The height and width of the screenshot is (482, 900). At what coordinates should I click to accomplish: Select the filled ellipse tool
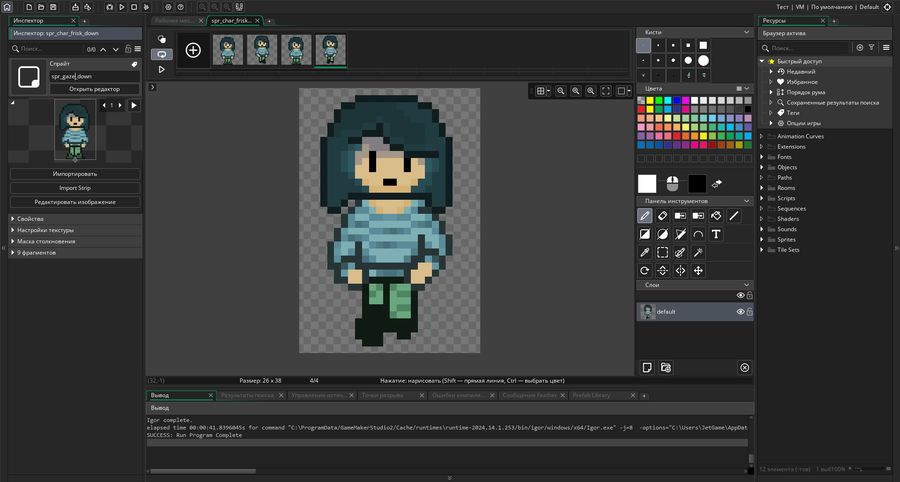pos(662,234)
